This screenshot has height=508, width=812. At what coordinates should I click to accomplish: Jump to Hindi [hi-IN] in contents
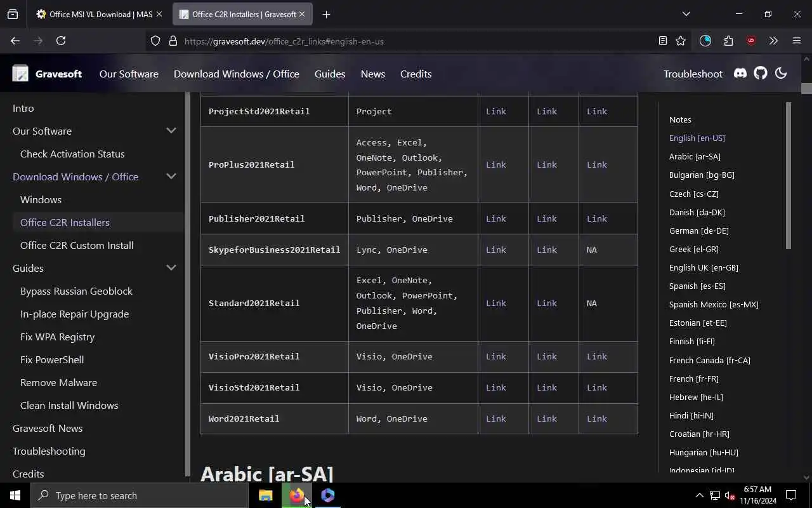click(691, 415)
